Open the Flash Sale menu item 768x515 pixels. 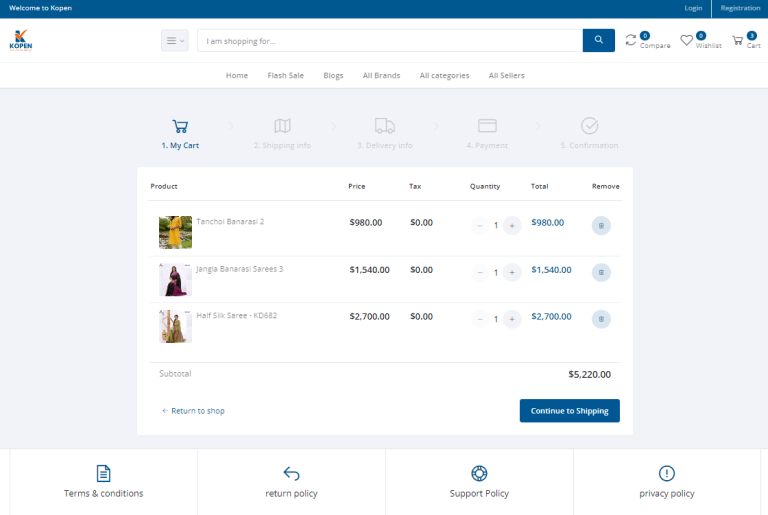click(x=285, y=76)
